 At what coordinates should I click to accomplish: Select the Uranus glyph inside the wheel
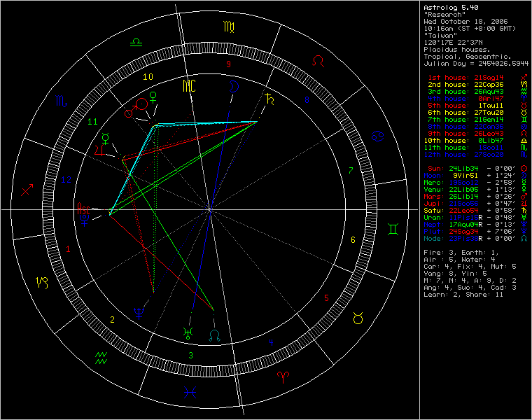coord(188,334)
